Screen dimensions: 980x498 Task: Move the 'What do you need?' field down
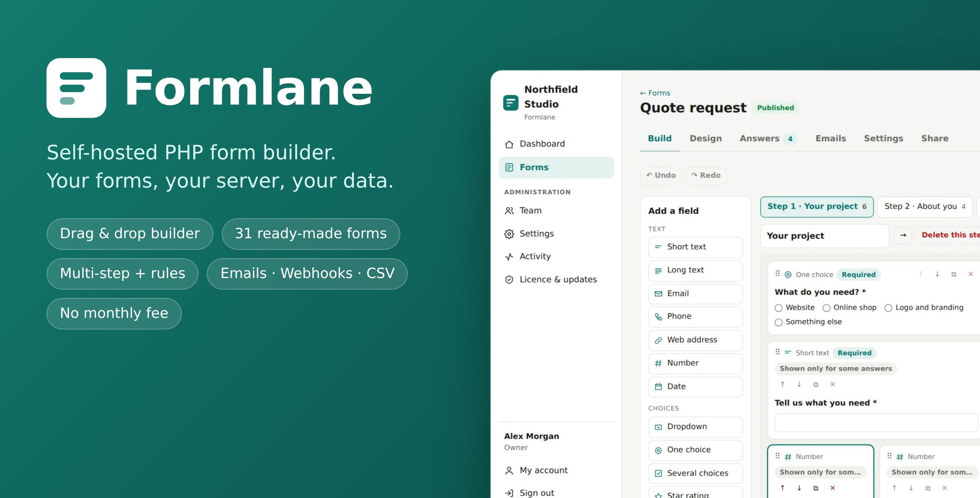937,274
